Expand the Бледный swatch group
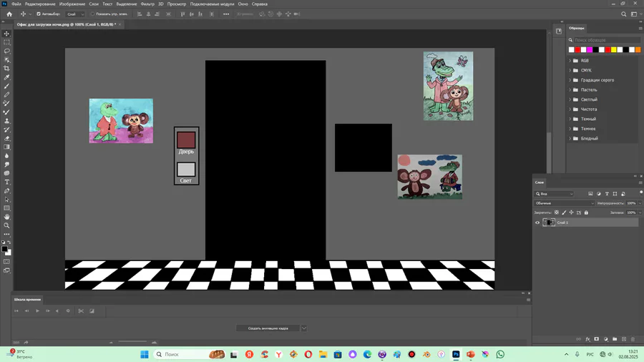The height and width of the screenshot is (362, 644). pyautogui.click(x=570, y=138)
